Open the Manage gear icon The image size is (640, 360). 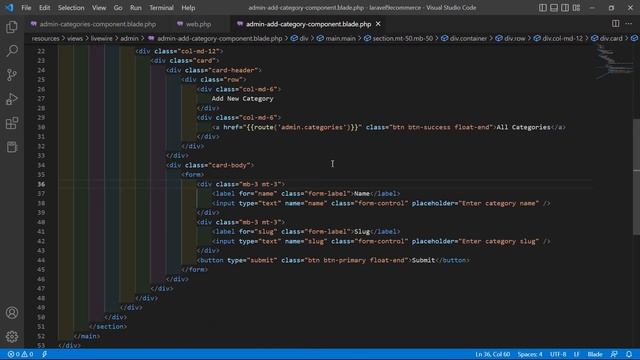(x=12, y=337)
